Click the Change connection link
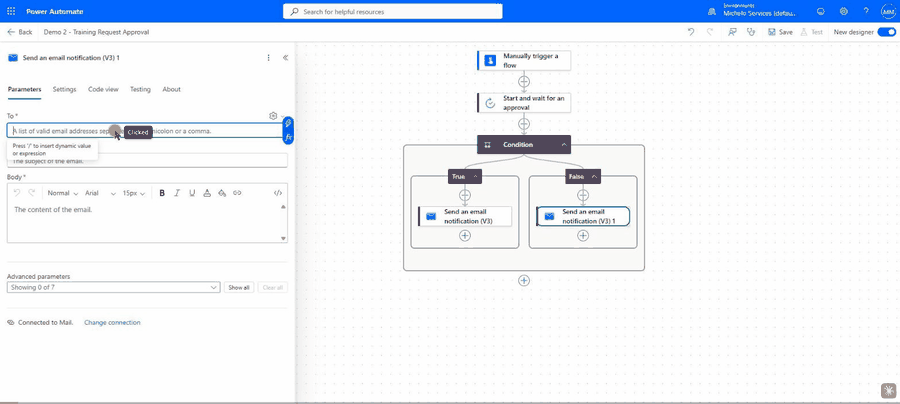The width and height of the screenshot is (900, 404). [112, 323]
